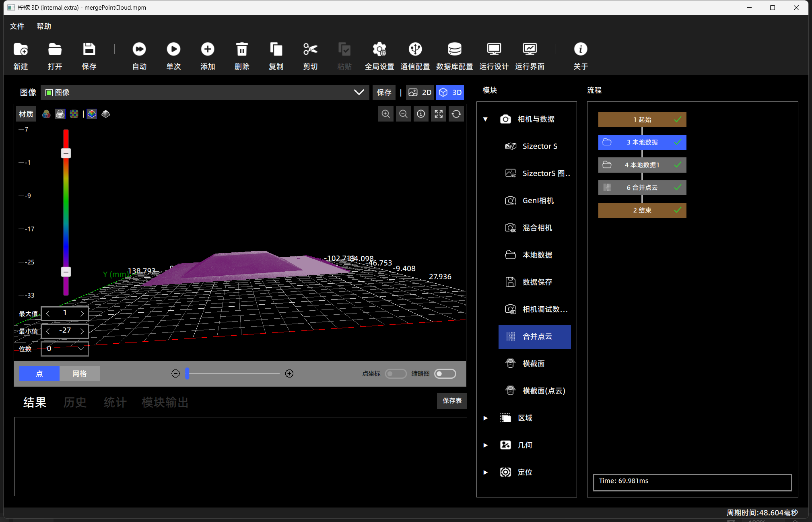
Task: Decrease 最小值 with left arrow
Action: click(x=48, y=331)
